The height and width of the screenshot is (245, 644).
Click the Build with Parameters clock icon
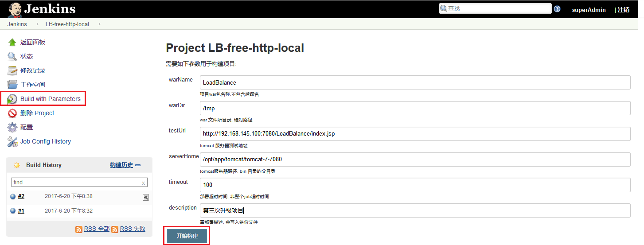[x=12, y=99]
